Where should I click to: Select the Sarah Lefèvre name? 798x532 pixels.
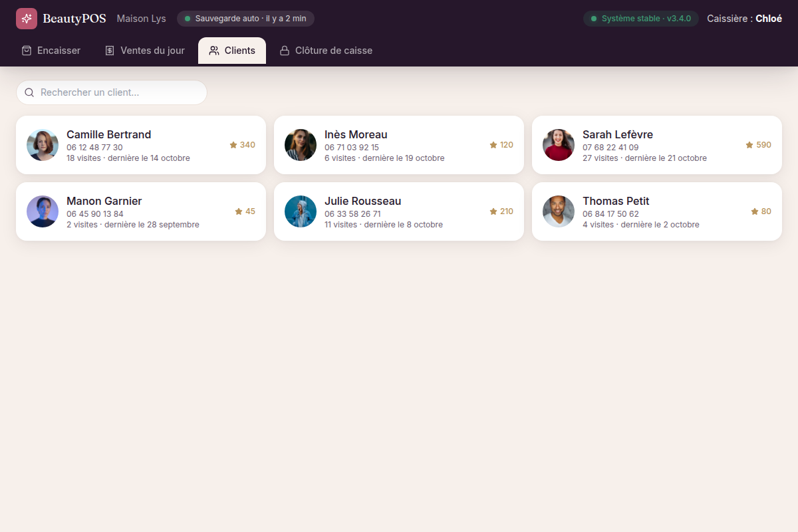(618, 134)
